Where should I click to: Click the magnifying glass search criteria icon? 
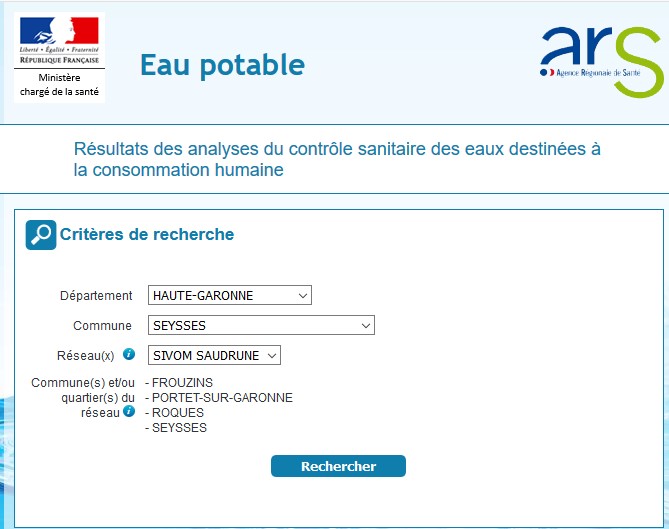coord(41,235)
